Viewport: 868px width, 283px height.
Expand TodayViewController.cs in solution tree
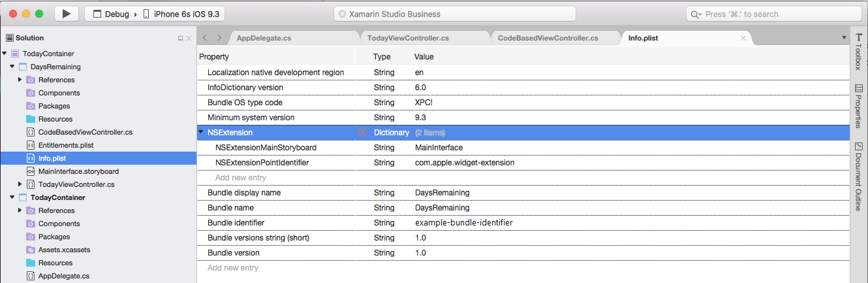pos(20,184)
